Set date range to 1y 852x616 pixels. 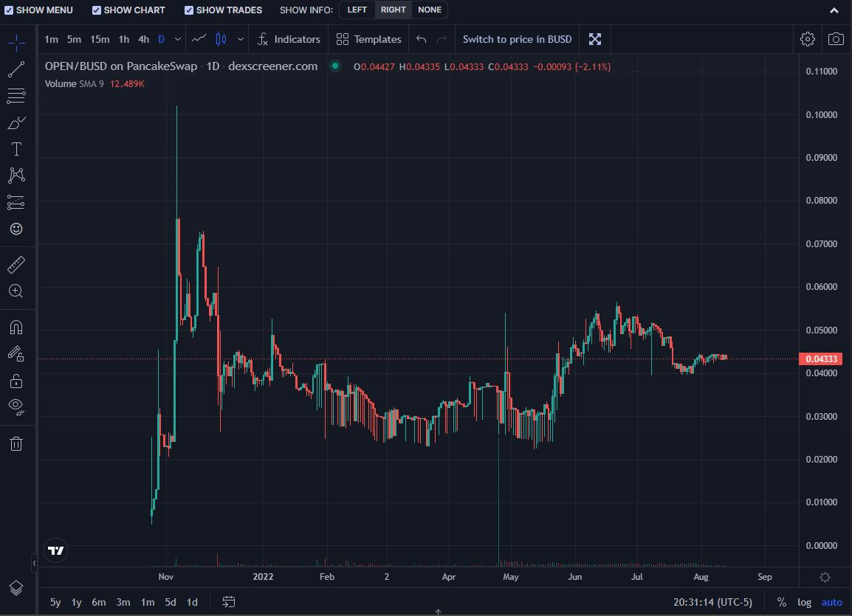click(x=77, y=602)
